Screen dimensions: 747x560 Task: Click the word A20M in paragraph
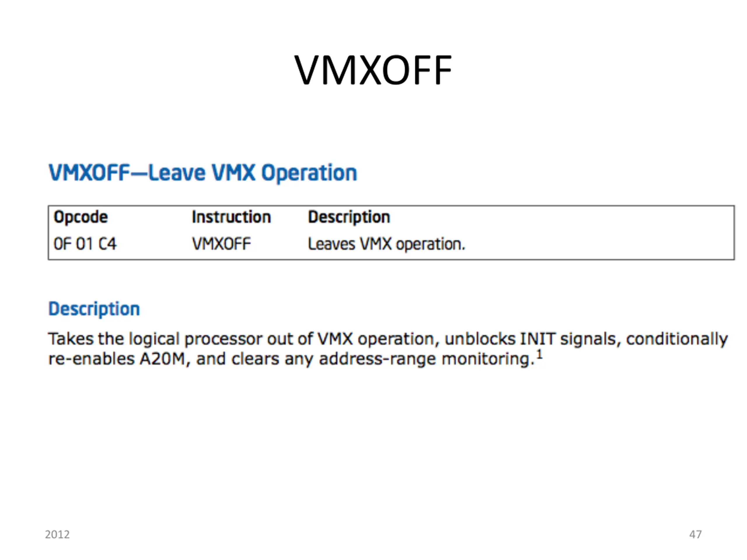click(x=163, y=359)
